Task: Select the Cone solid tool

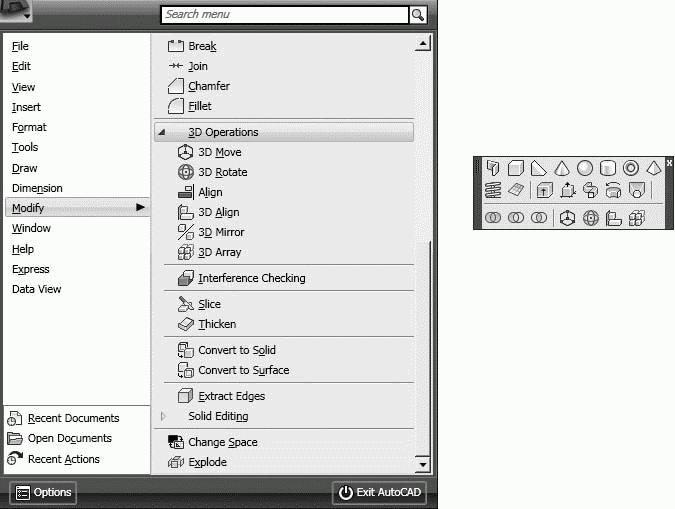Action: [561, 168]
